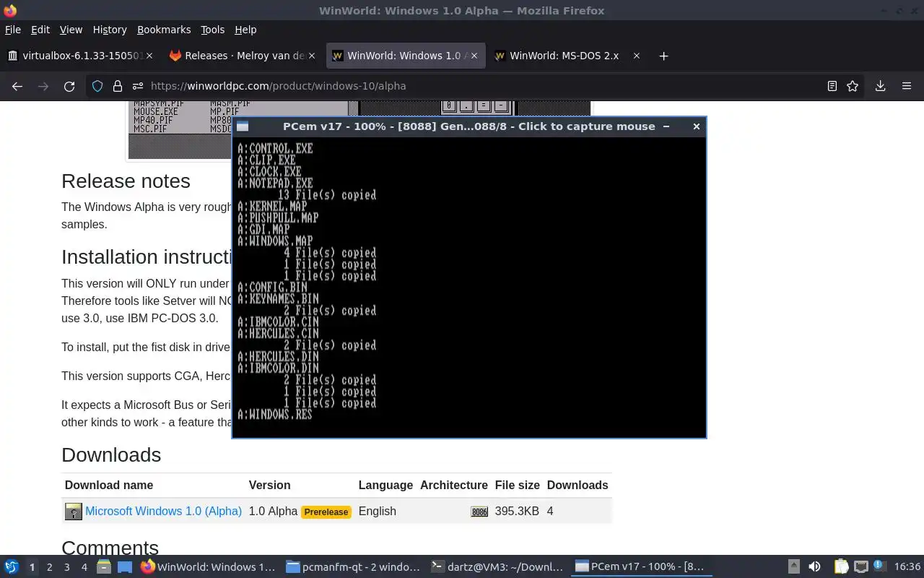This screenshot has height=578, width=924.
Task: Click the removable media eject tray icon
Action: [x=793, y=567]
